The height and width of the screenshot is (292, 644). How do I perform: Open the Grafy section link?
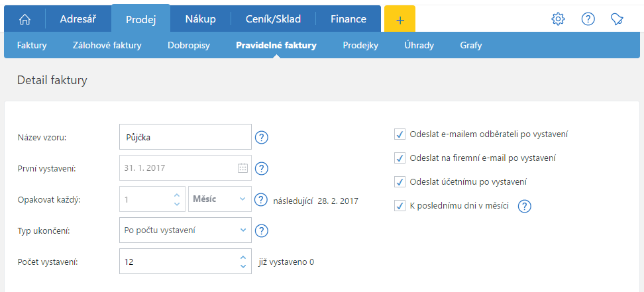[x=470, y=46]
